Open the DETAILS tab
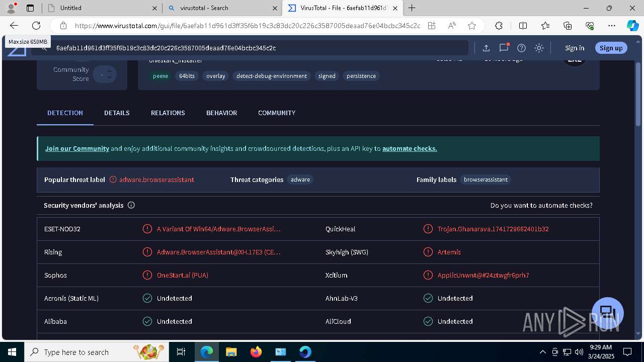Viewport: 644px width, 362px height. (x=117, y=113)
